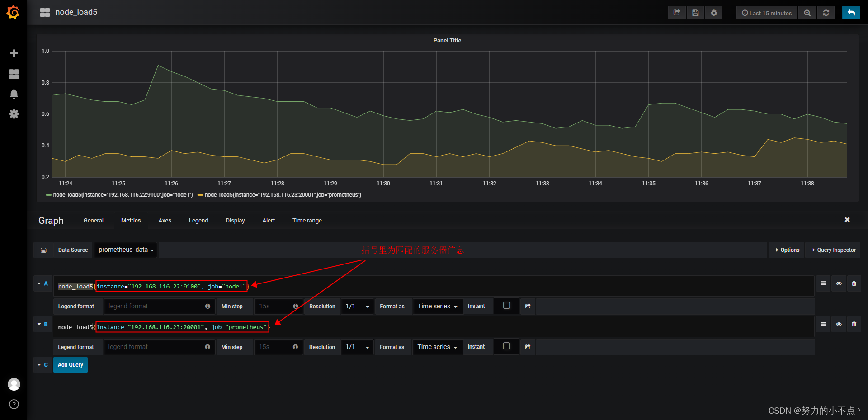Enable Instant mode for query A
This screenshot has width=868, height=420.
[506, 306]
